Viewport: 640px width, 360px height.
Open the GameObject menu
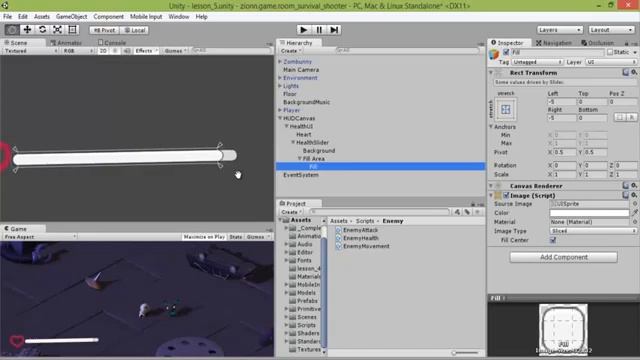[71, 17]
